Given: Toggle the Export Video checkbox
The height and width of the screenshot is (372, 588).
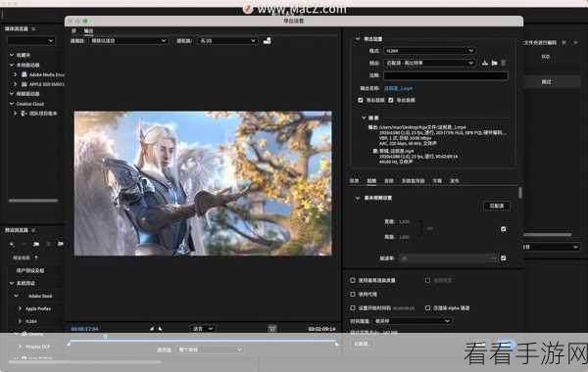Looking at the screenshot, I should coord(361,100).
